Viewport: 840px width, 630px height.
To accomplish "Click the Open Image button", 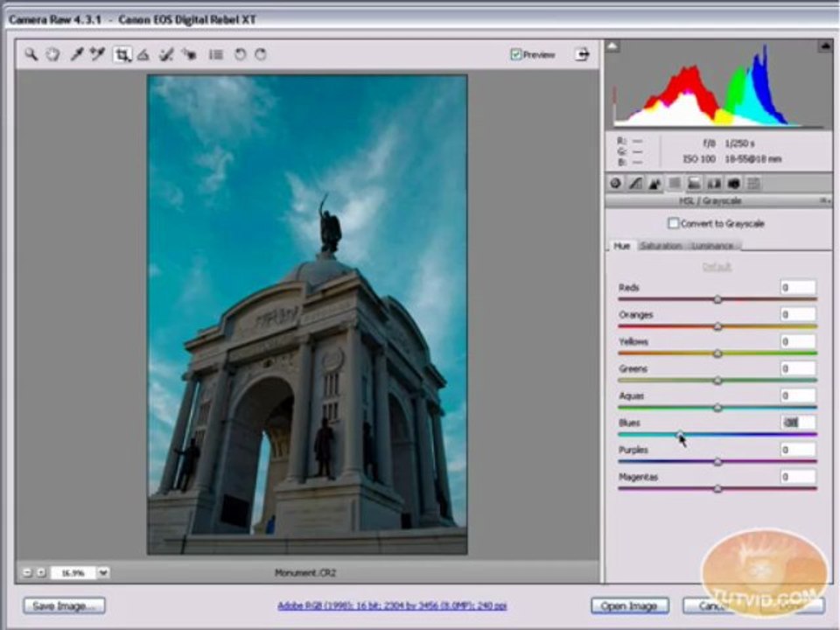I will (629, 605).
